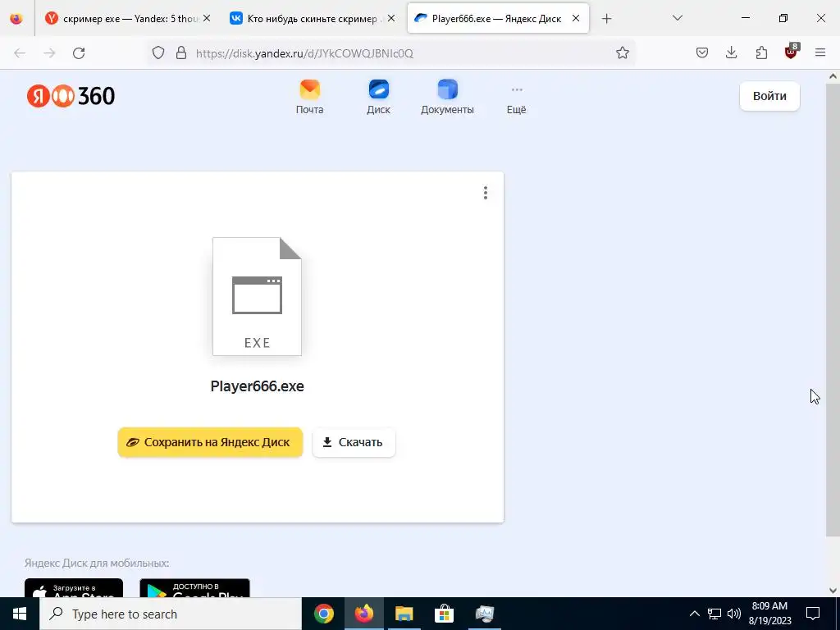Image resolution: width=840 pixels, height=630 pixels.
Task: Switch to the VK tab
Action: pos(313,19)
